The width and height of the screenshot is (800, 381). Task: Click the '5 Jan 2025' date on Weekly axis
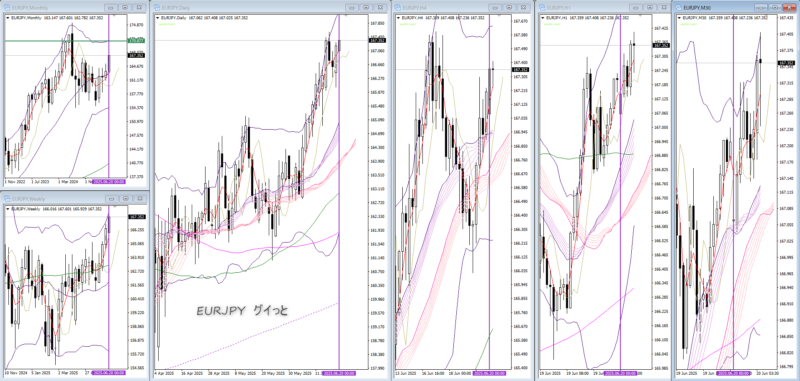pyautogui.click(x=41, y=373)
